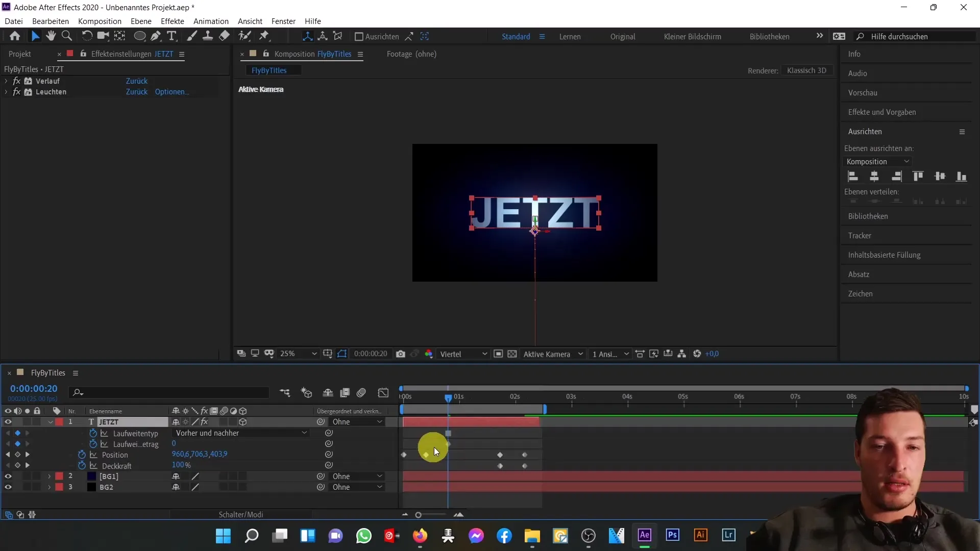Select the Home icon in toolbar
This screenshot has width=980, height=551.
tap(15, 36)
